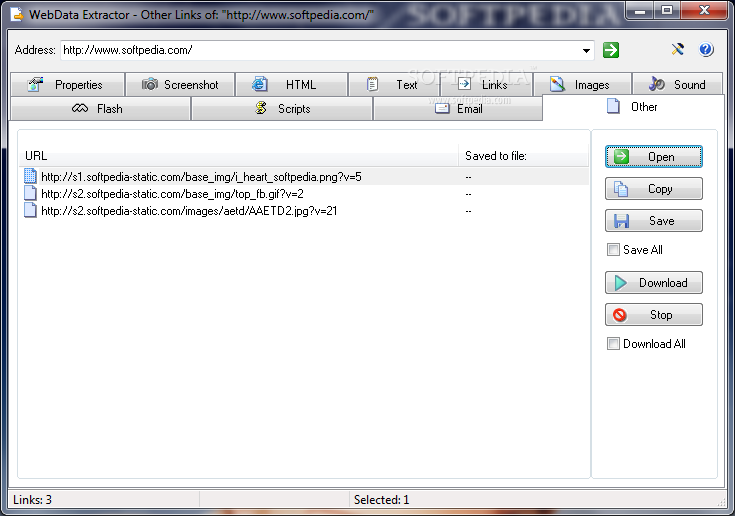The width and height of the screenshot is (735, 516).
Task: Click the 'Saved to file:' column header
Action: (523, 156)
